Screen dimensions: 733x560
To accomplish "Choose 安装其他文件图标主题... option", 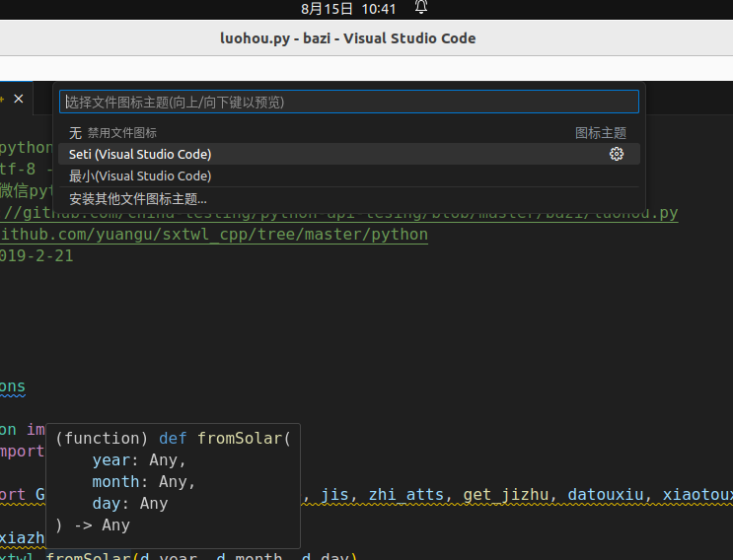I will [x=348, y=199].
